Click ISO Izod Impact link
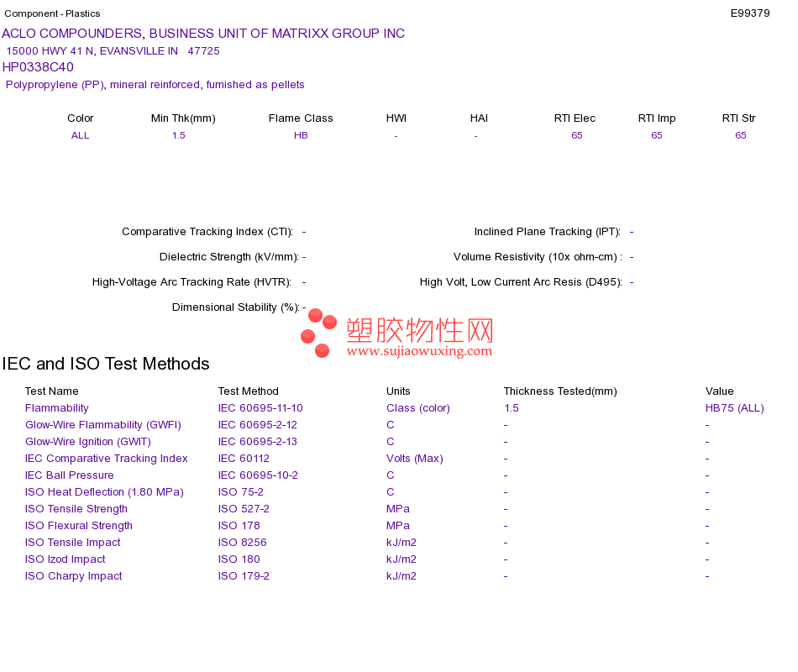The image size is (798, 672). [66, 559]
